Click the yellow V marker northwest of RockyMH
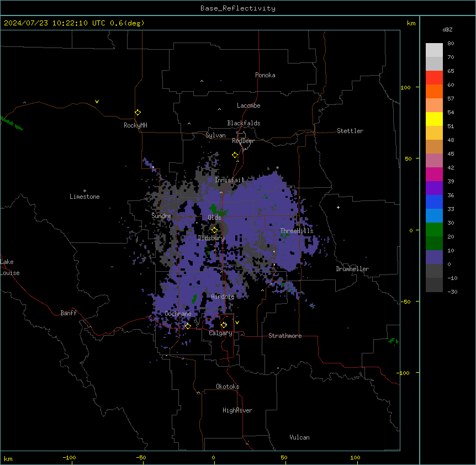The width and height of the screenshot is (476, 465). tap(97, 102)
